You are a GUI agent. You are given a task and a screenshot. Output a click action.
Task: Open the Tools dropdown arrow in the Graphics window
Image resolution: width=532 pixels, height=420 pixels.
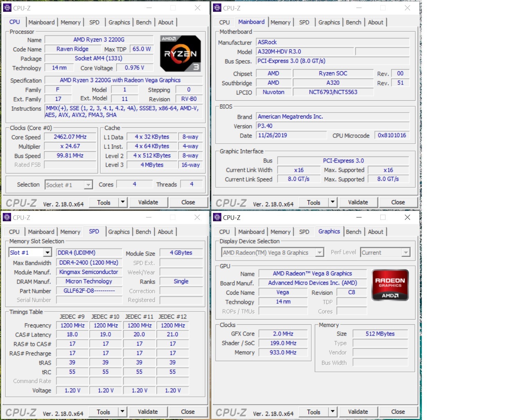(x=332, y=412)
